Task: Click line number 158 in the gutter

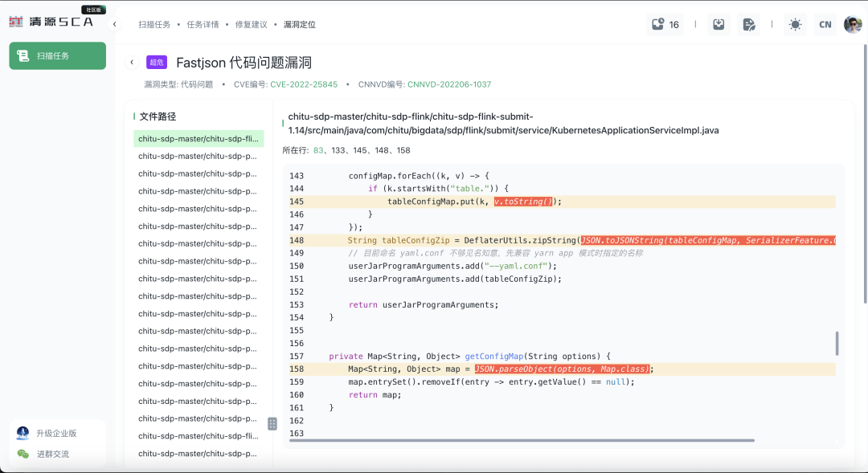Action: (296, 369)
